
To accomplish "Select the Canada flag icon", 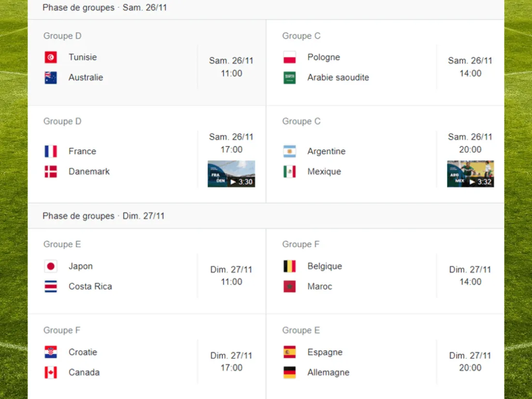I will (x=51, y=372).
